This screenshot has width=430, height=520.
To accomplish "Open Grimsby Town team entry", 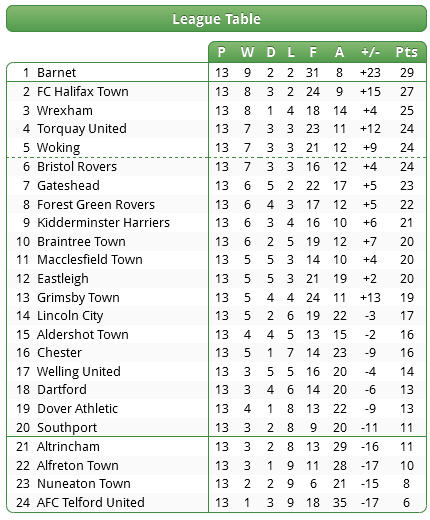I will click(78, 298).
